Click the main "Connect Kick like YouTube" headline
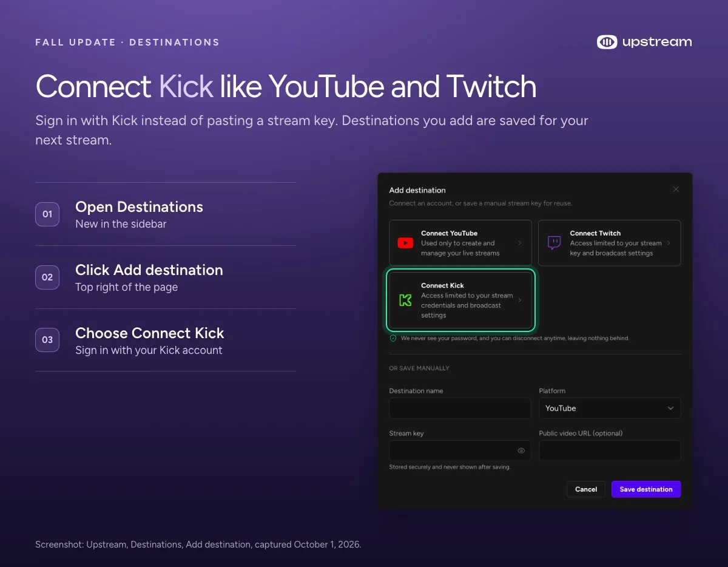The image size is (728, 567). pos(286,87)
